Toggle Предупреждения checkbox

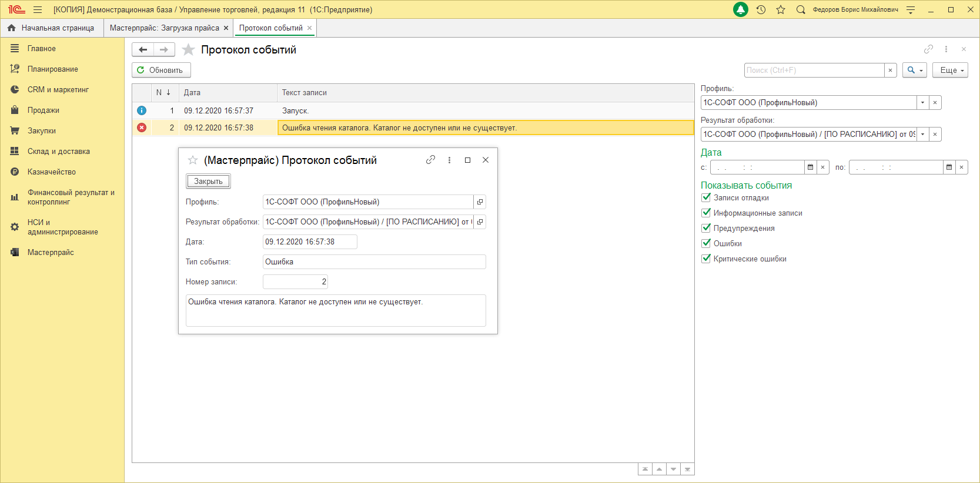pos(706,228)
